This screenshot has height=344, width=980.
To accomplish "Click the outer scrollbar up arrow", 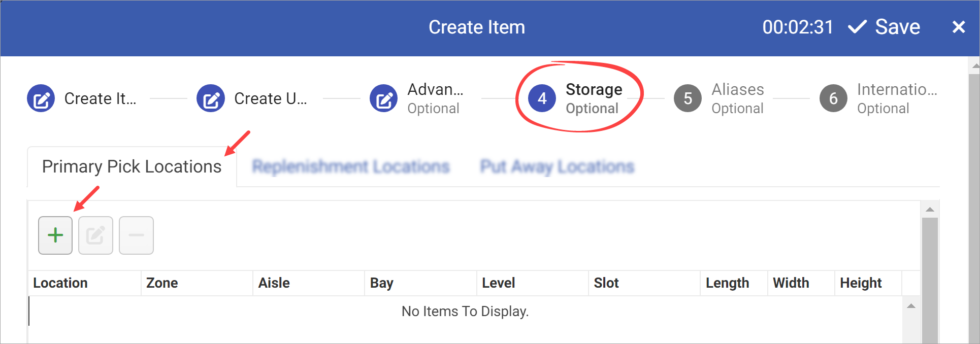I will point(929,208).
